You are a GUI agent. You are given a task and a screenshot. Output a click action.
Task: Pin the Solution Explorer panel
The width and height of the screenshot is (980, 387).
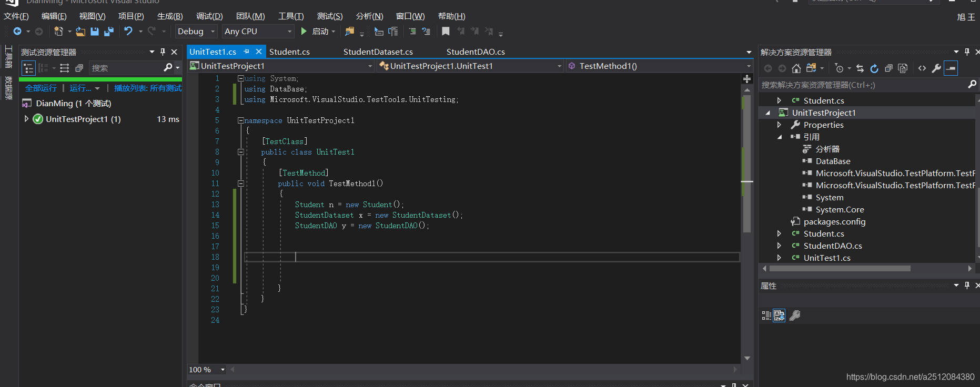(x=967, y=52)
